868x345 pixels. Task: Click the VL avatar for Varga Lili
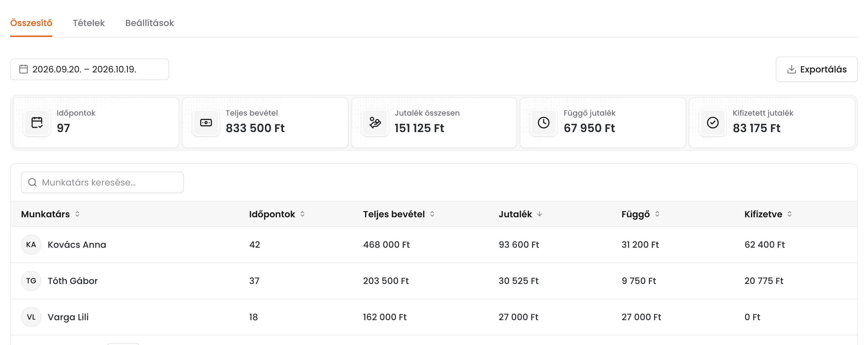tap(31, 317)
